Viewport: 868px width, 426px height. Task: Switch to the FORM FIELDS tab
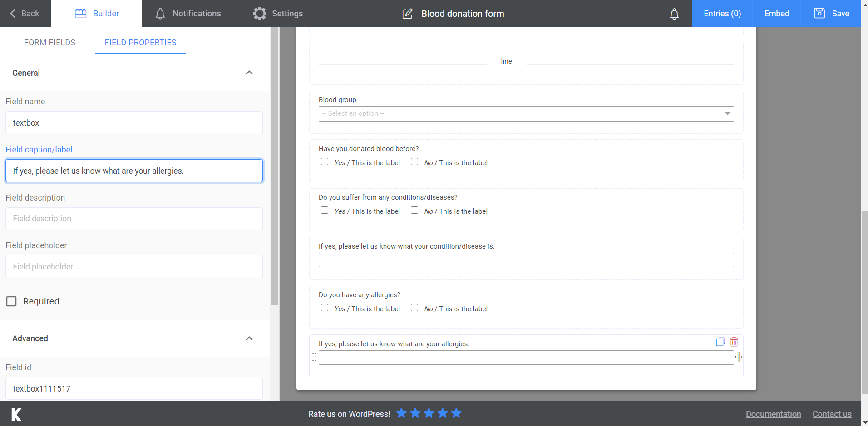tap(49, 42)
